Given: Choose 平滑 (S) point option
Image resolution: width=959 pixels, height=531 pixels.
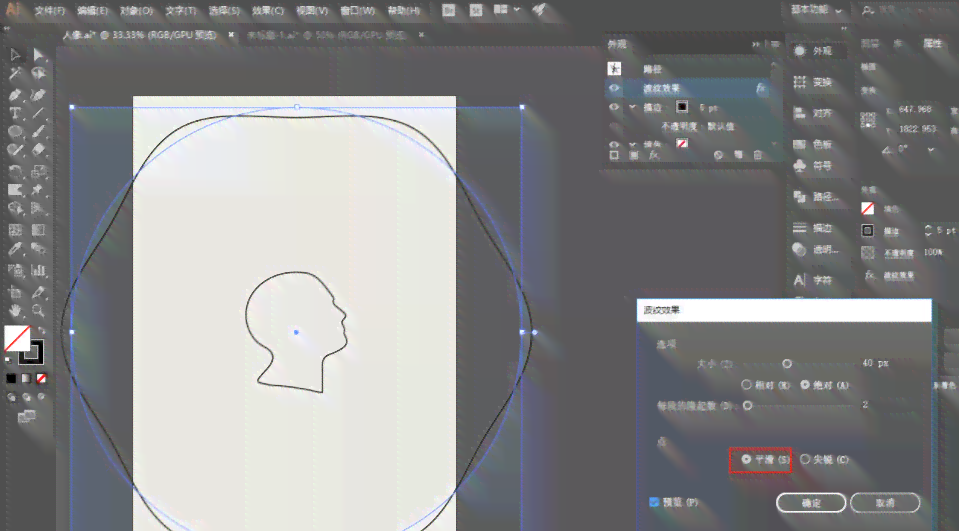Looking at the screenshot, I should [x=765, y=459].
